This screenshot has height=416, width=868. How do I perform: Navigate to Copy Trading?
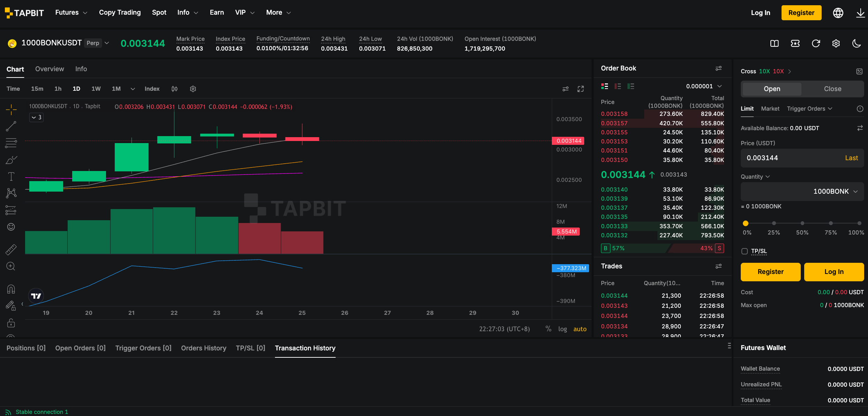pyautogui.click(x=120, y=13)
